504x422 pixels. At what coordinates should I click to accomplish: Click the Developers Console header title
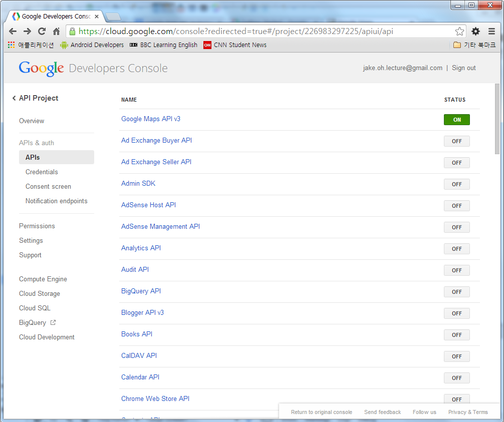118,69
